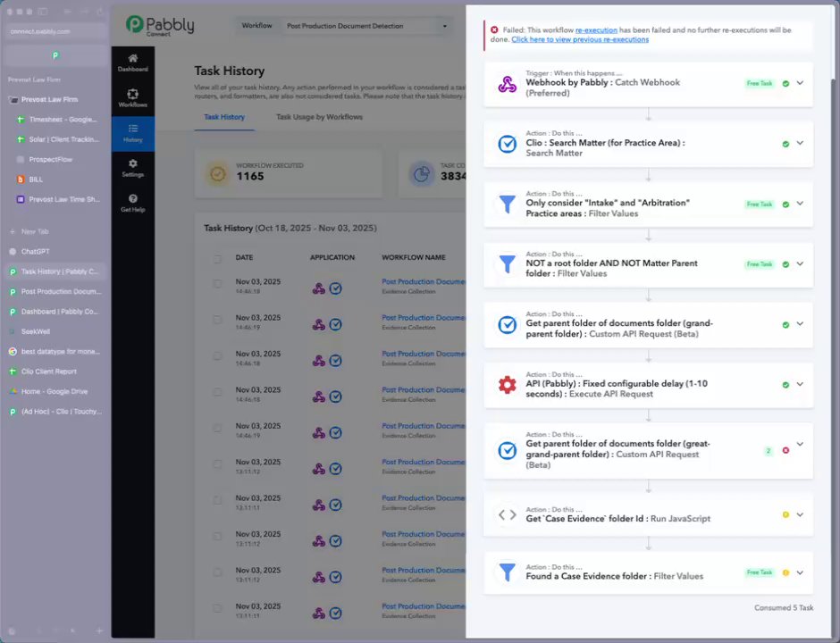Open the Dashboard sidebar icon
Image resolution: width=840 pixels, height=643 pixels.
pyautogui.click(x=132, y=62)
